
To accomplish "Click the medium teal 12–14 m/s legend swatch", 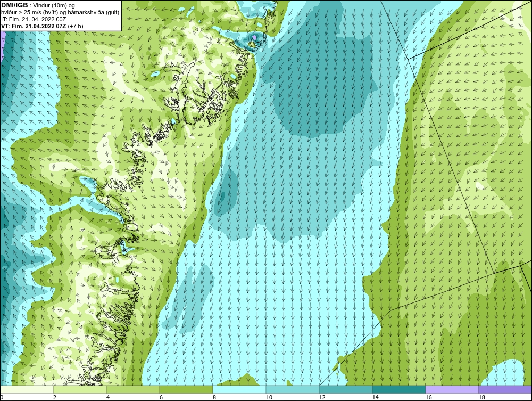I will (x=346, y=389).
